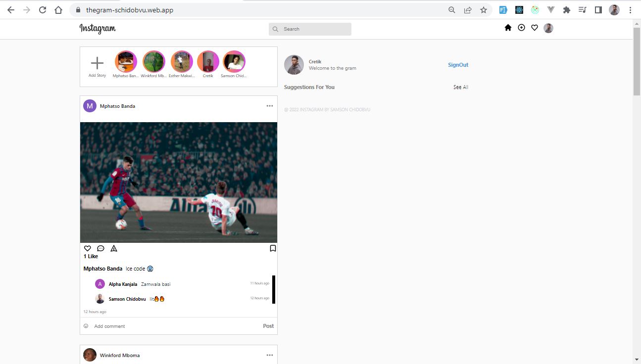Report Mphatso Banda's post via warning icon
Screen dimensions: 641x364
114,248
